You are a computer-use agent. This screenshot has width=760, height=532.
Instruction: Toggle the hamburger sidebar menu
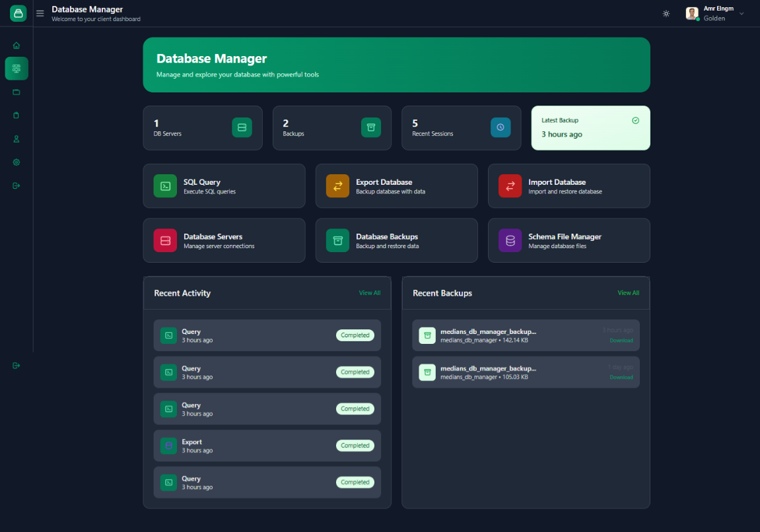click(x=40, y=13)
